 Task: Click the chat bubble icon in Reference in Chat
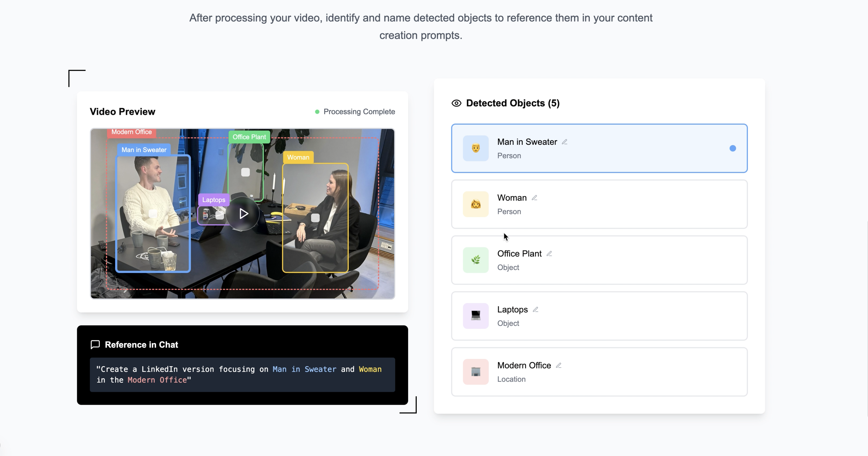[x=95, y=345]
